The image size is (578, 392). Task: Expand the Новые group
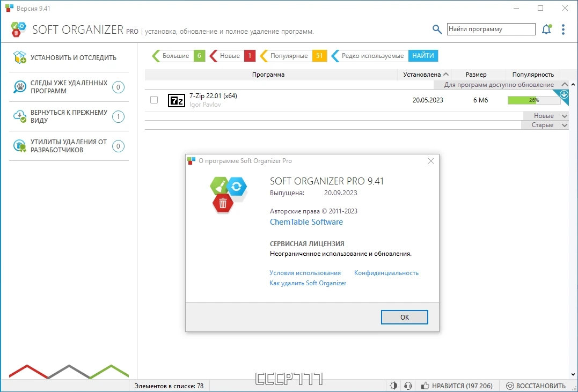[x=565, y=116]
